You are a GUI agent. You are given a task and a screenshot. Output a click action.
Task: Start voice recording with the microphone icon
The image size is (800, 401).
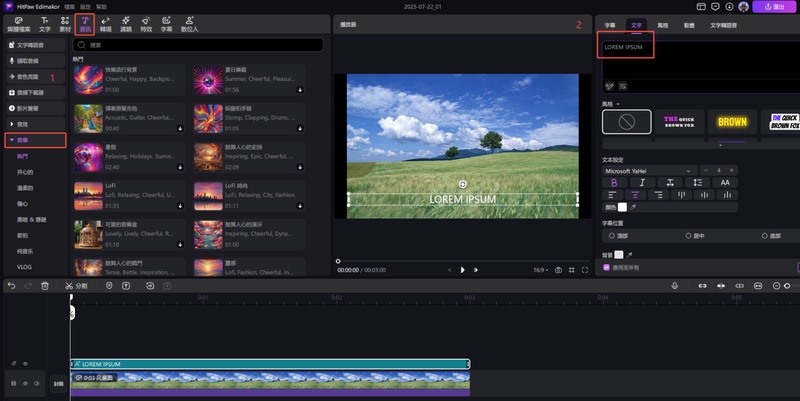[674, 286]
